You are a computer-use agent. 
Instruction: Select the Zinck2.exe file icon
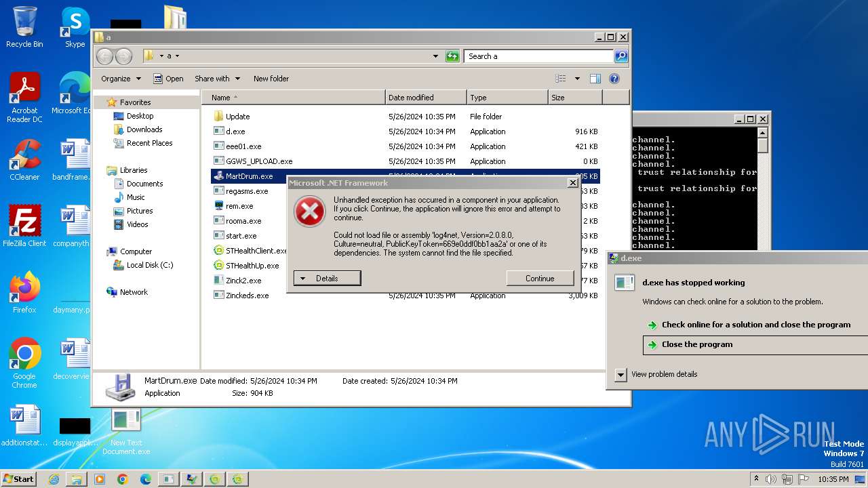pos(218,281)
